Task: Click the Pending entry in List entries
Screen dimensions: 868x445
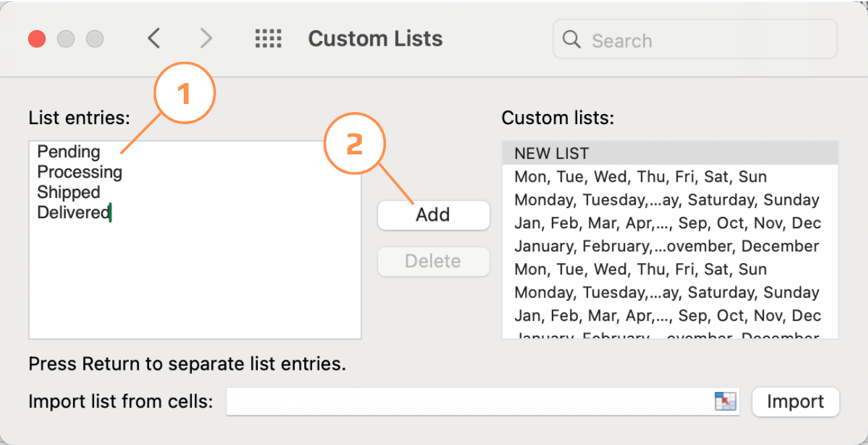Action: 68,152
